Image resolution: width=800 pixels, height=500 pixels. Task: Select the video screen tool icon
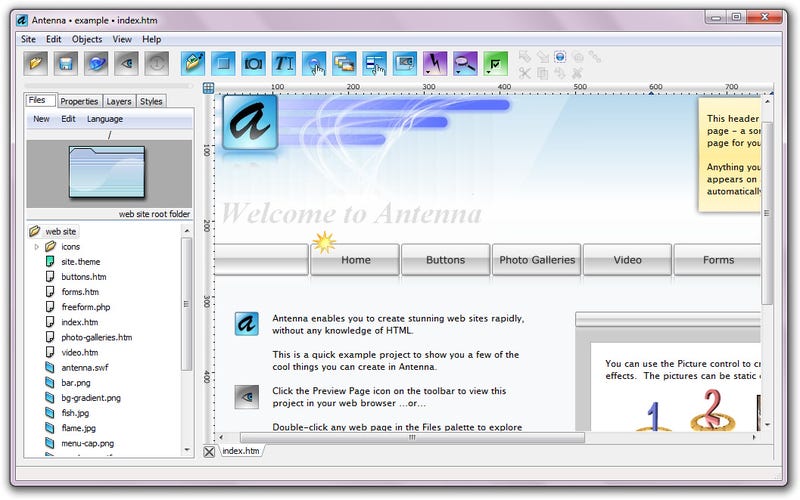point(405,63)
